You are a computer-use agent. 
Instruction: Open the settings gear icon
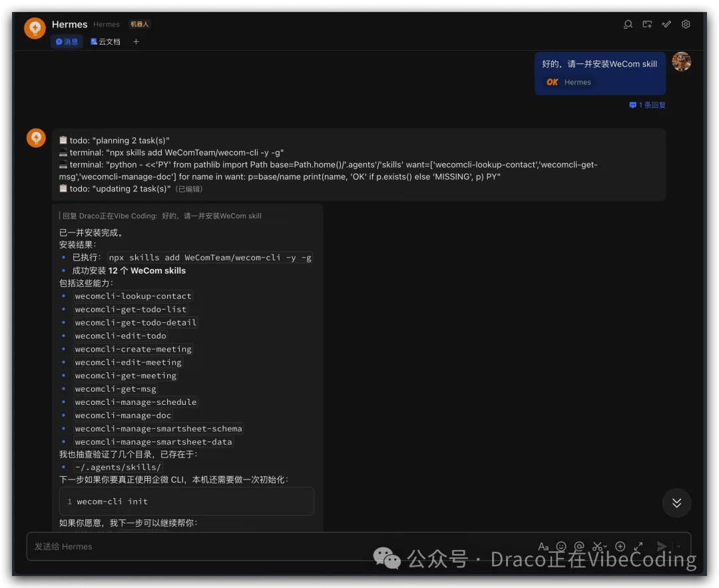click(686, 24)
